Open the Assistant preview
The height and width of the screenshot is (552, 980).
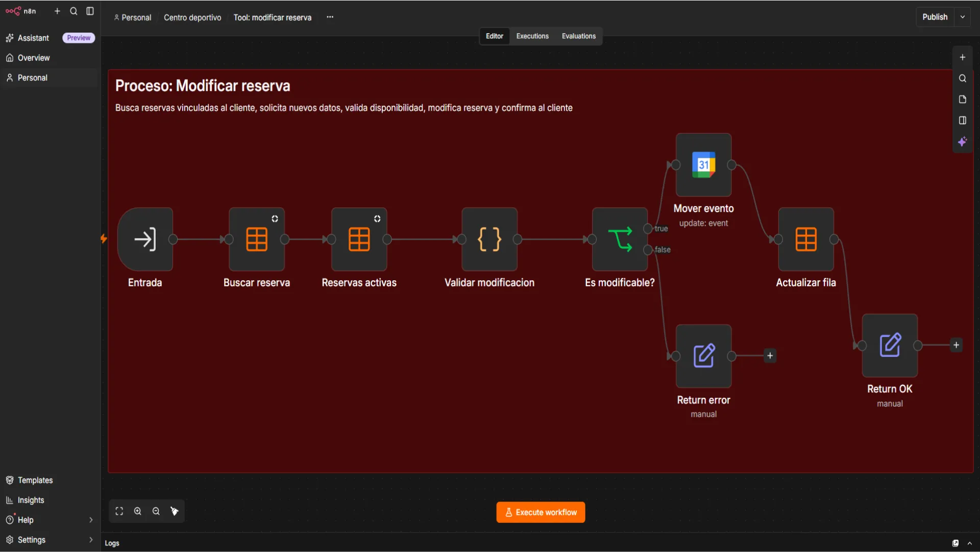50,38
